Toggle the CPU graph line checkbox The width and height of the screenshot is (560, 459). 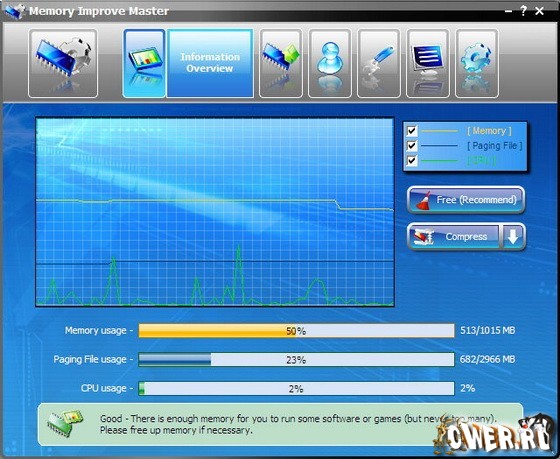[x=411, y=160]
